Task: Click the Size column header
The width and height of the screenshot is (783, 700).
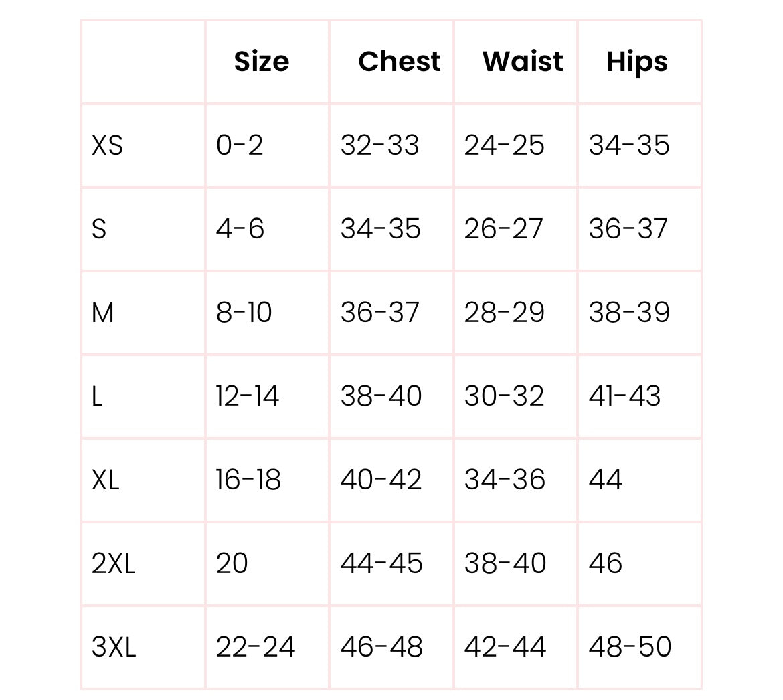Action: pyautogui.click(x=262, y=62)
